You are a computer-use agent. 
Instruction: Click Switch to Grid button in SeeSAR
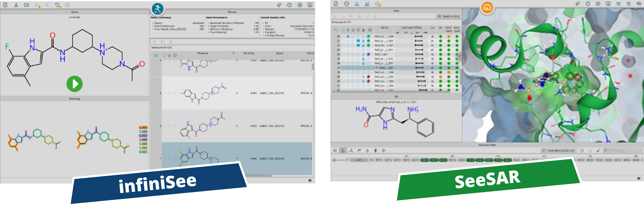[449, 16]
